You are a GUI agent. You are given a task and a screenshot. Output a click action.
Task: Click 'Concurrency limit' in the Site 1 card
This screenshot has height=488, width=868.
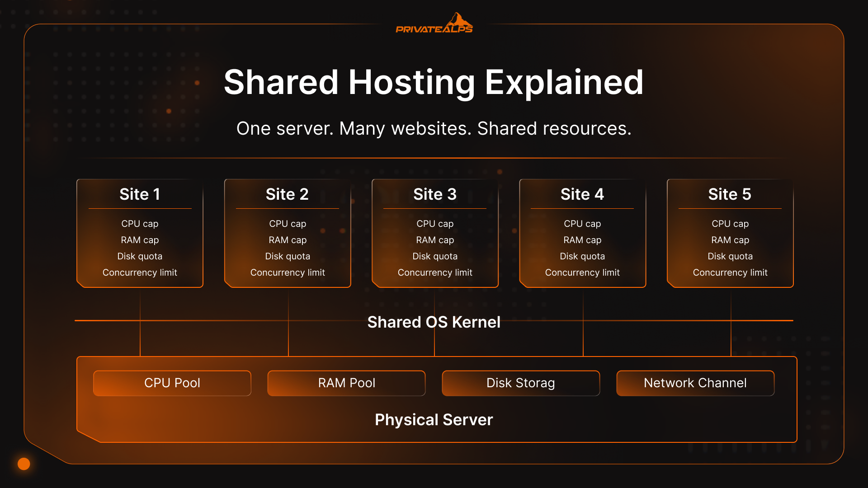140,272
